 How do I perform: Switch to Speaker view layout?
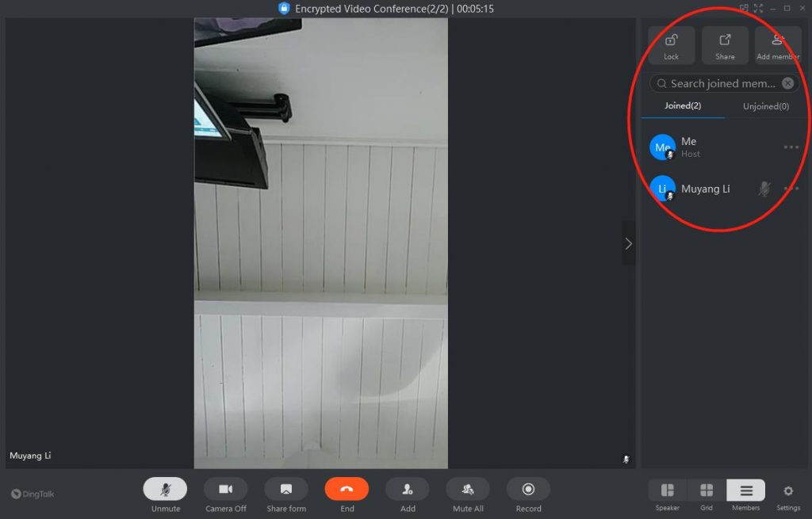point(667,490)
